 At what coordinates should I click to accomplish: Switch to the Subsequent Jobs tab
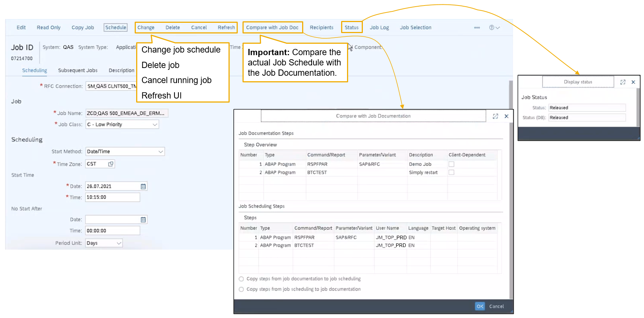pyautogui.click(x=78, y=70)
